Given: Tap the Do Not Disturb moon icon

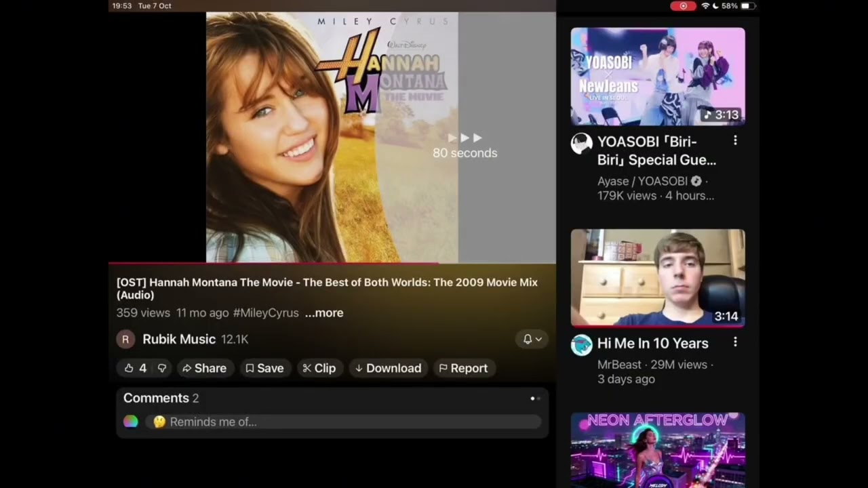Looking at the screenshot, I should coord(715,6).
